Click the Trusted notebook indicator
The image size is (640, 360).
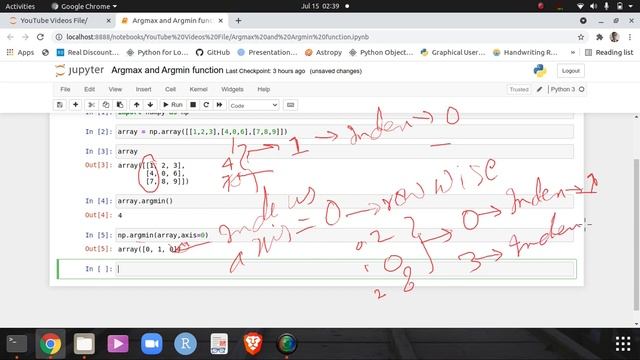pyautogui.click(x=519, y=89)
